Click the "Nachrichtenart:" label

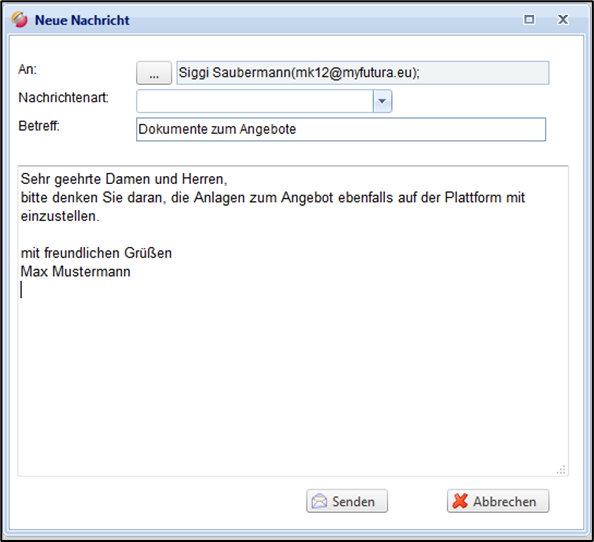(64, 98)
